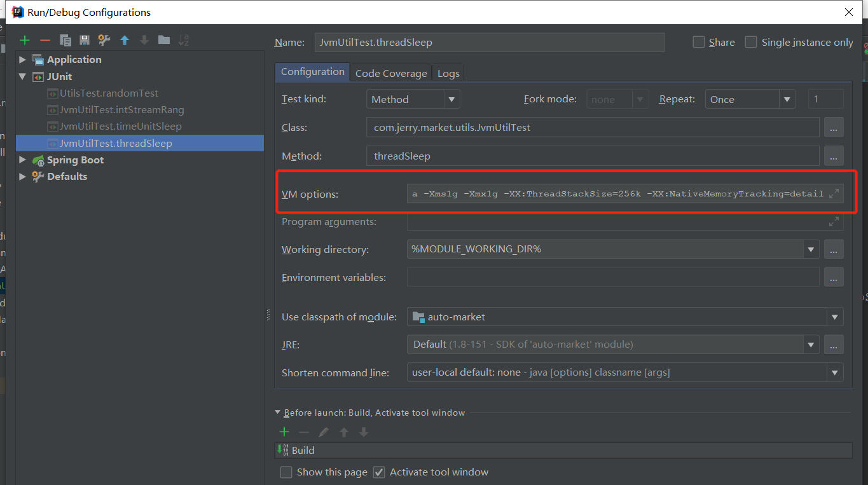Click the JUnit group label
868x485 pixels.
[59, 76]
